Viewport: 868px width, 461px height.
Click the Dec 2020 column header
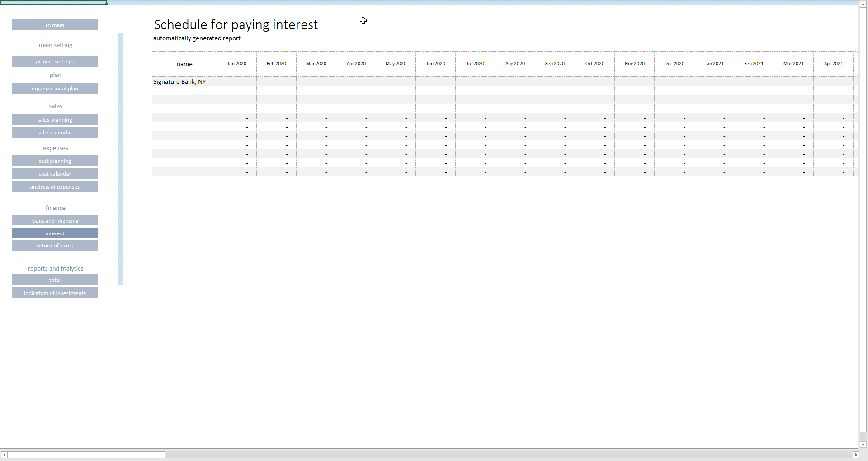pos(675,64)
